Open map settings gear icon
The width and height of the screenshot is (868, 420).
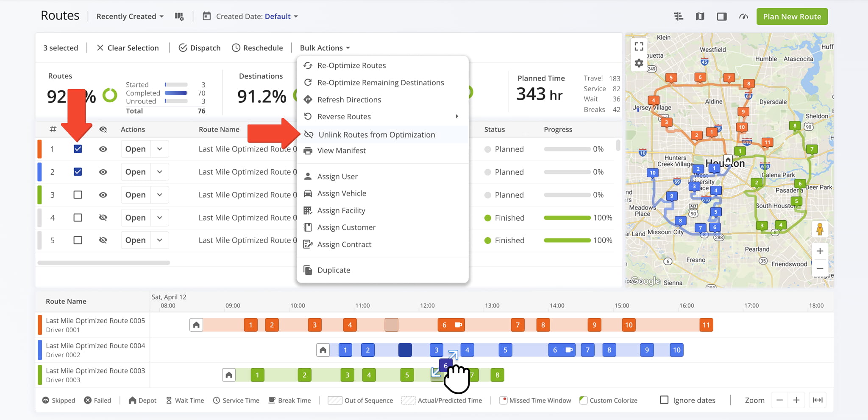[639, 64]
